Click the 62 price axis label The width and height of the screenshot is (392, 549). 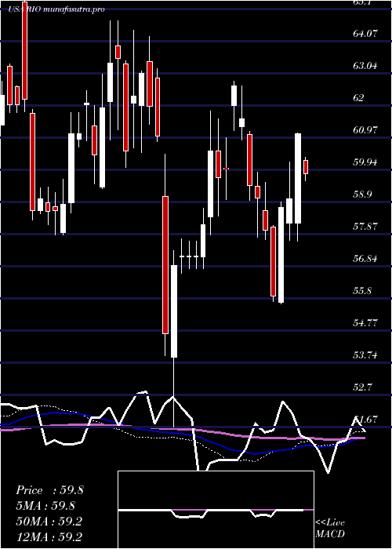point(358,98)
